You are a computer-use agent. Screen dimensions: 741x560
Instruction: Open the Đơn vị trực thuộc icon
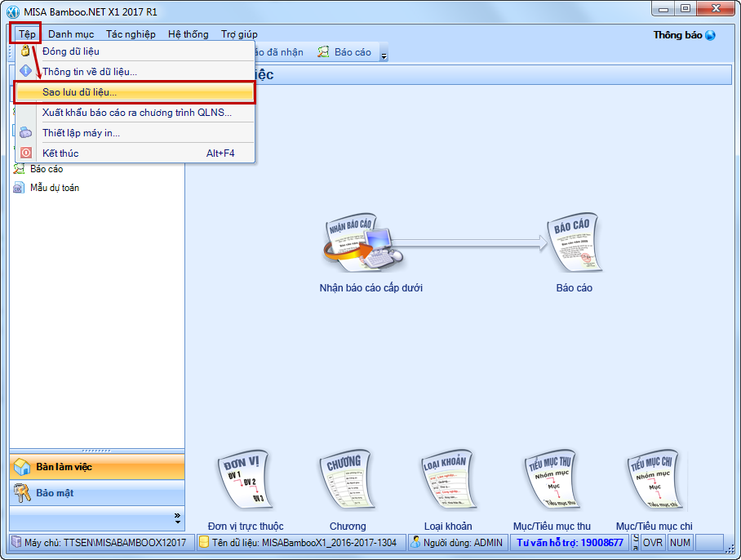(x=245, y=479)
